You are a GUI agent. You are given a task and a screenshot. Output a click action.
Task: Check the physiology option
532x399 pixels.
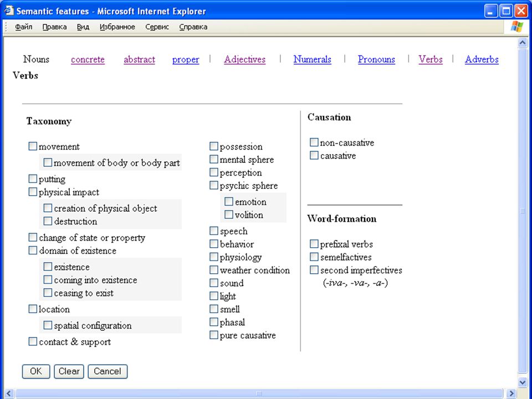coord(214,257)
